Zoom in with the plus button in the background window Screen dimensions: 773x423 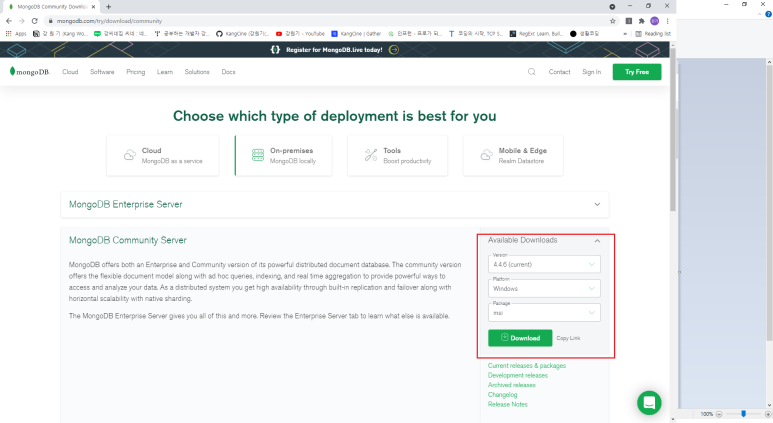click(x=768, y=414)
